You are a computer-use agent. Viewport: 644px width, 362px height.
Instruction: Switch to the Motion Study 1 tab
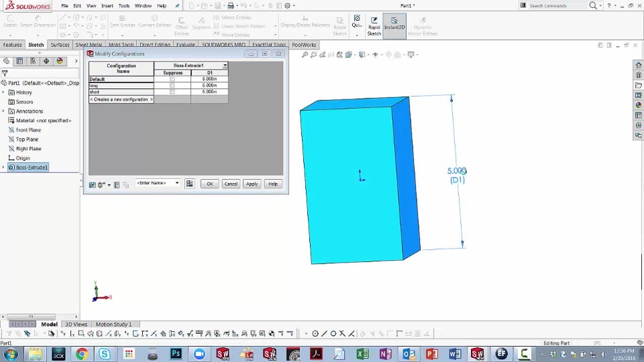tap(114, 324)
